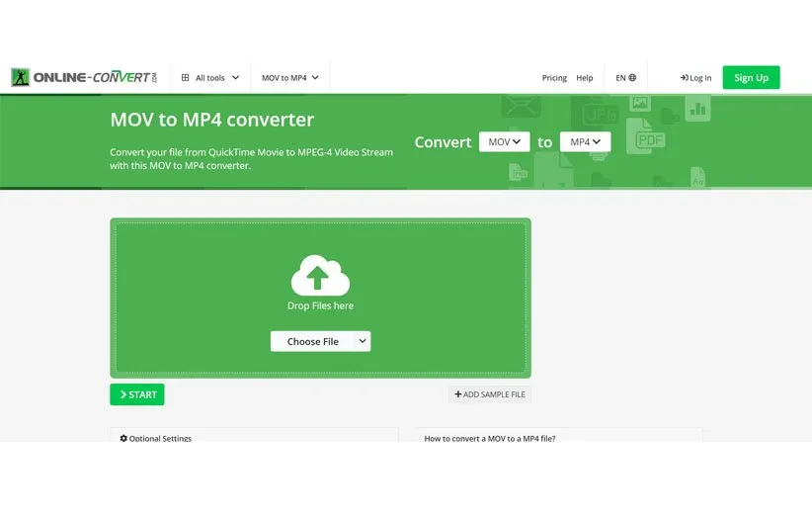Viewport: 812px width, 516px height.
Task: Click the plus icon on Add Sample File
Action: (x=457, y=394)
